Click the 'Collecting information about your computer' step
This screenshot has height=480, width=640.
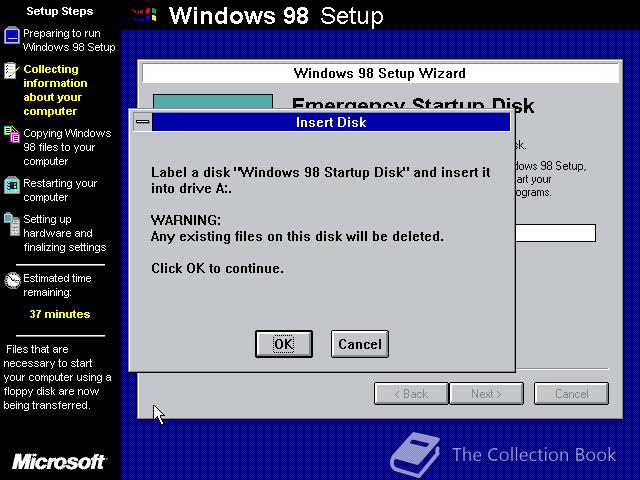55,90
